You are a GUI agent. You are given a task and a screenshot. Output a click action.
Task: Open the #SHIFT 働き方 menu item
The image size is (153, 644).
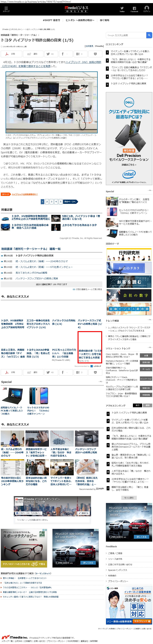(x=51, y=20)
